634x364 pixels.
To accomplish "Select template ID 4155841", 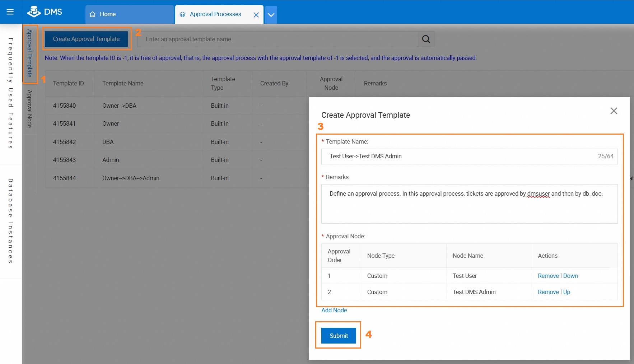I will click(64, 123).
